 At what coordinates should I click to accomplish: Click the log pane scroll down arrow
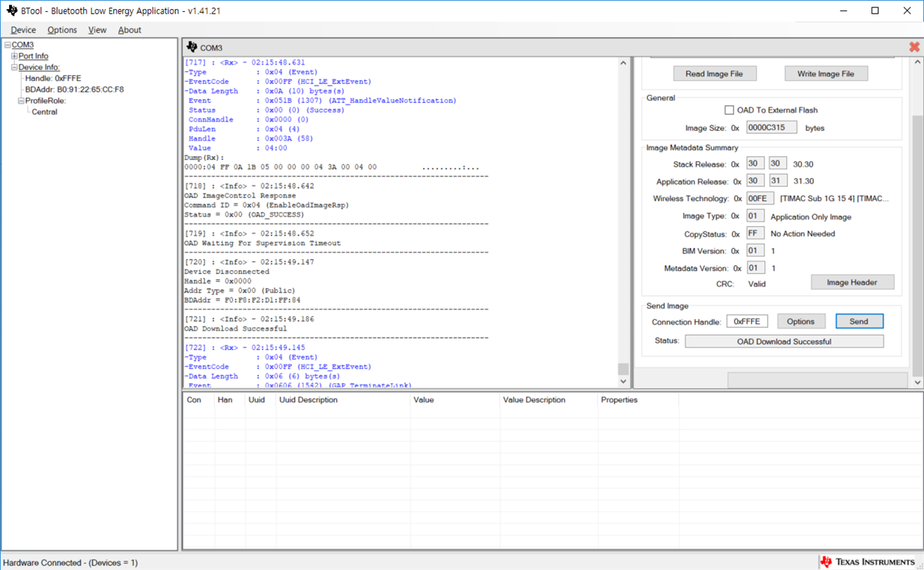tap(623, 382)
